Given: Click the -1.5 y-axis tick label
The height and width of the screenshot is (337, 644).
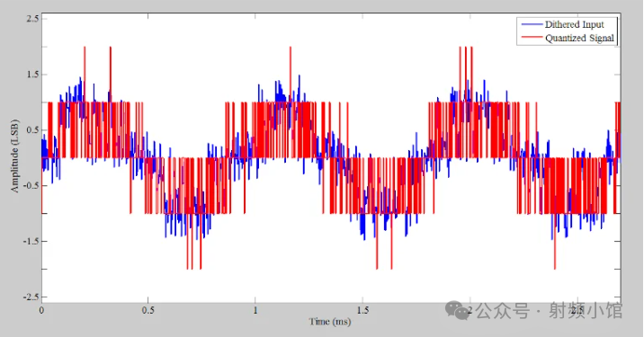Looking at the screenshot, I should coord(31,241).
